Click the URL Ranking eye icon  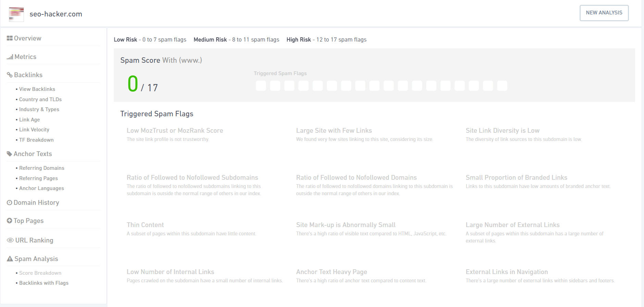click(10, 240)
